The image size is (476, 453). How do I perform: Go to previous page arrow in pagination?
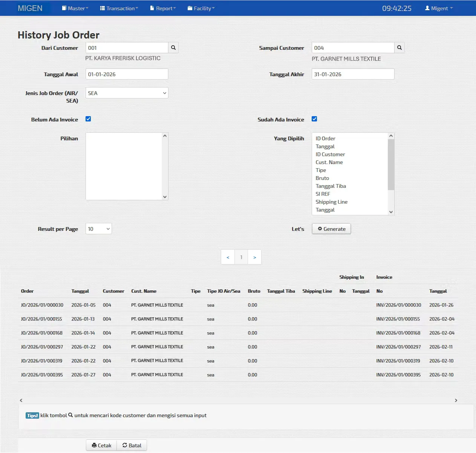click(228, 257)
